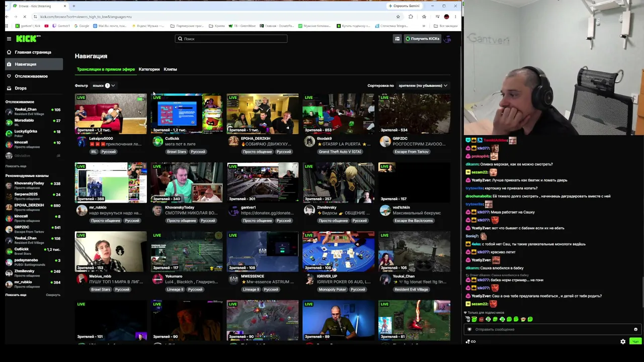Expand followed list with Показать еще

pyautogui.click(x=16, y=166)
